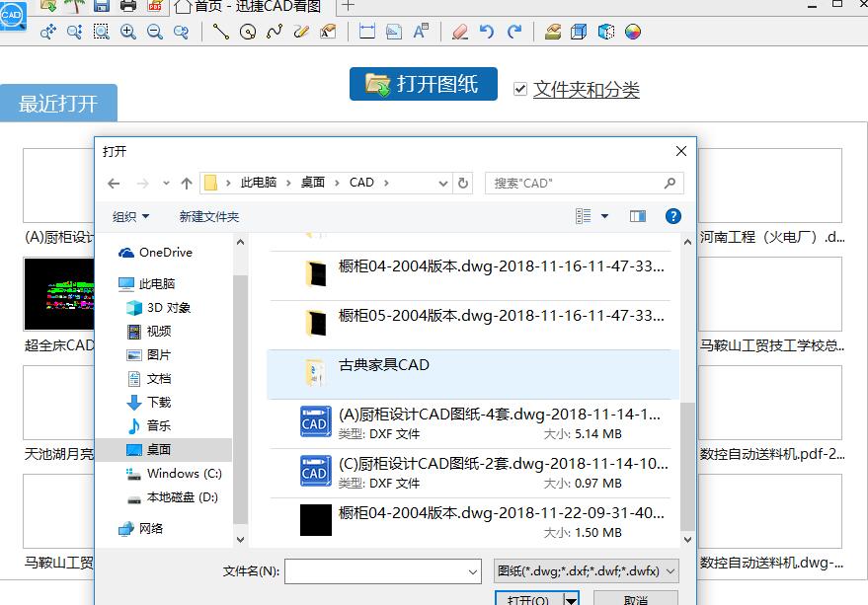868x605 pixels.
Task: Expand the view options dropdown arrow
Action: pos(605,216)
